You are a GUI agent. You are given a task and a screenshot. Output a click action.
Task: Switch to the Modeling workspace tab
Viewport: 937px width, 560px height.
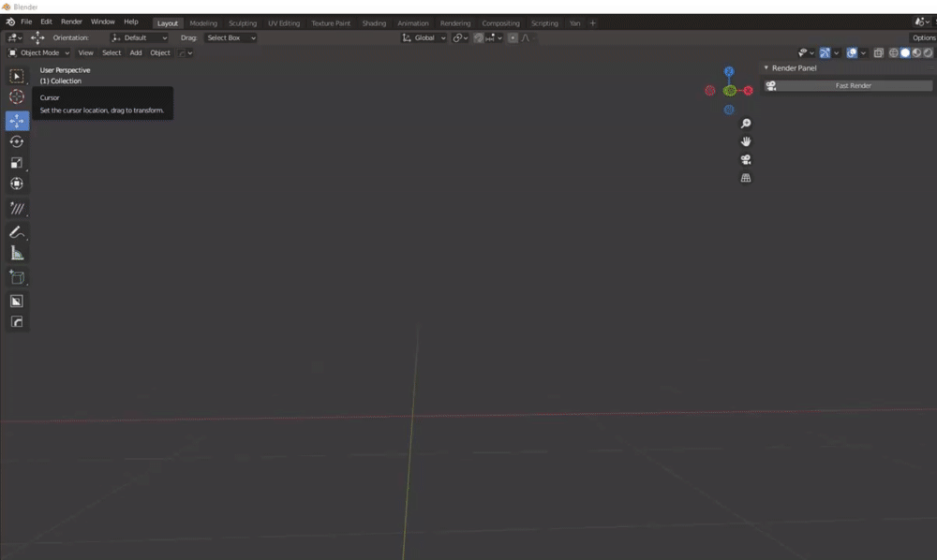(203, 23)
